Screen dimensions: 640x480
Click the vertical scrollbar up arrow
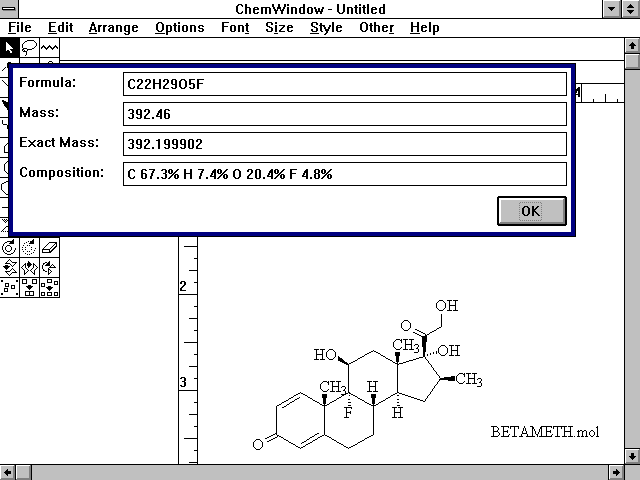tap(631, 46)
